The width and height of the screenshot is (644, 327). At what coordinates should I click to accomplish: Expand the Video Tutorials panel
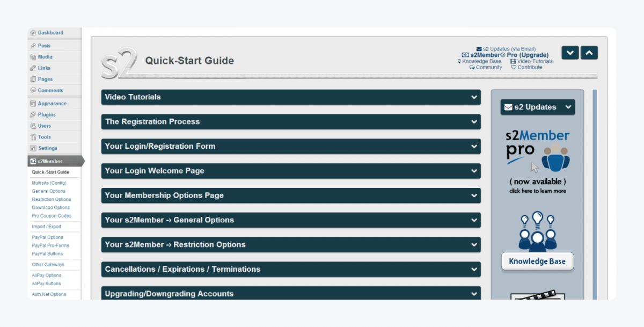click(290, 97)
